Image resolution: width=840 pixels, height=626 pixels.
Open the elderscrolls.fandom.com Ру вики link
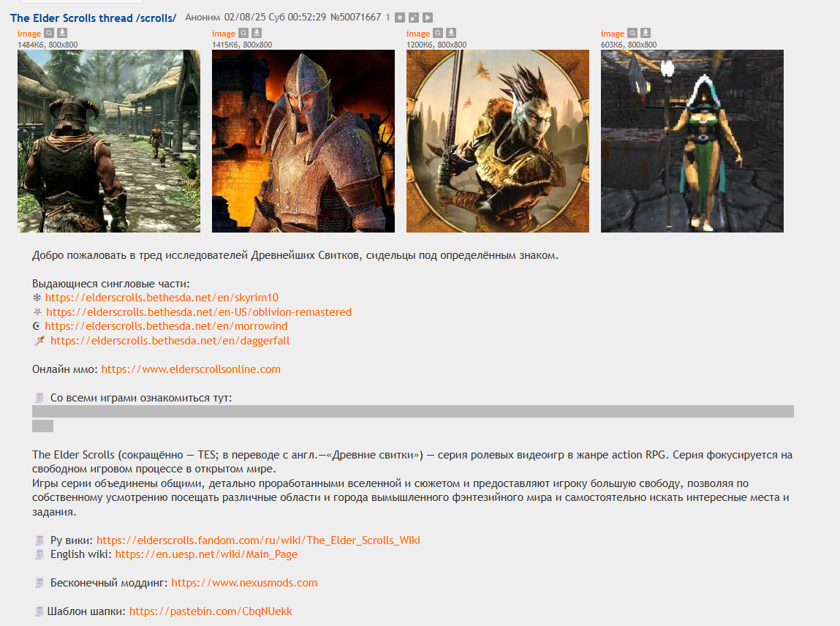pos(258,540)
